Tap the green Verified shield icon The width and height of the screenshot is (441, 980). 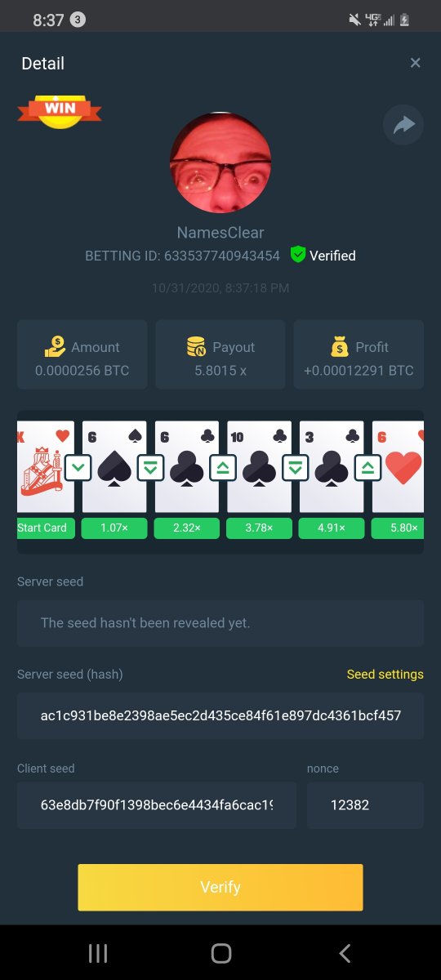pos(298,255)
